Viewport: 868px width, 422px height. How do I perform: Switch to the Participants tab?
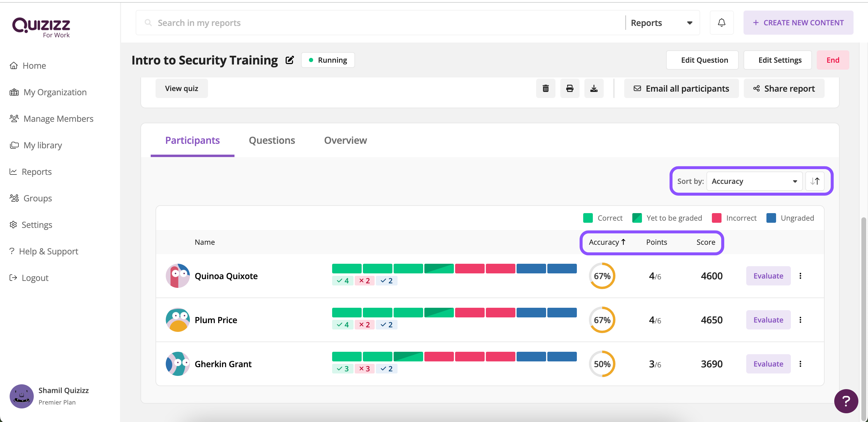coord(192,140)
